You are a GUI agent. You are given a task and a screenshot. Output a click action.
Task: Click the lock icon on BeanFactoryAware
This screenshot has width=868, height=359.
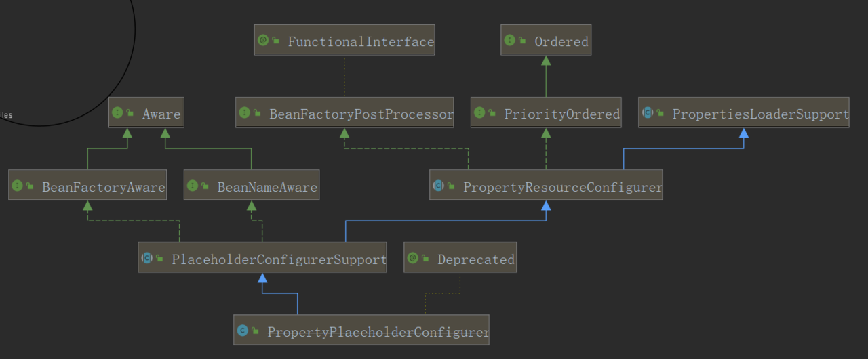(x=30, y=186)
